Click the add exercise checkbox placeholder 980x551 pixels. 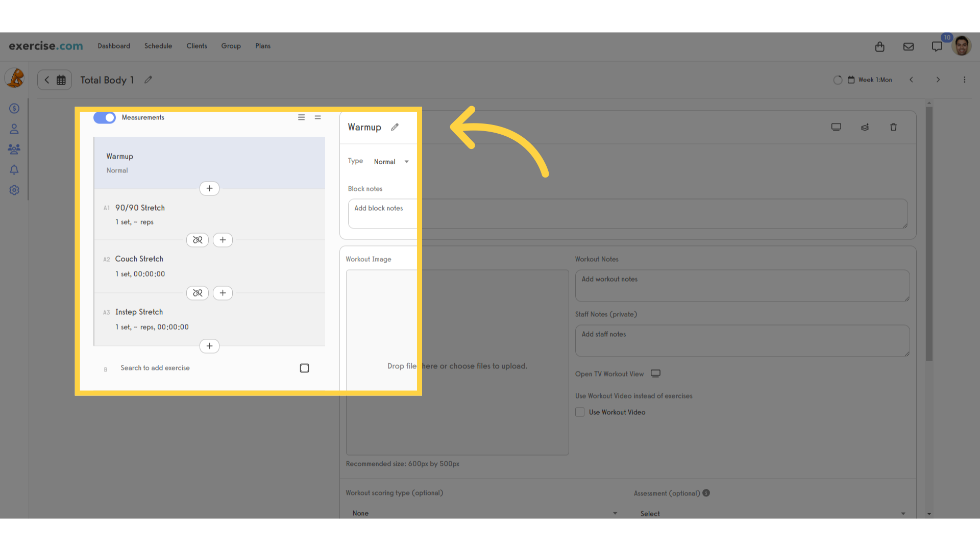[x=304, y=367]
